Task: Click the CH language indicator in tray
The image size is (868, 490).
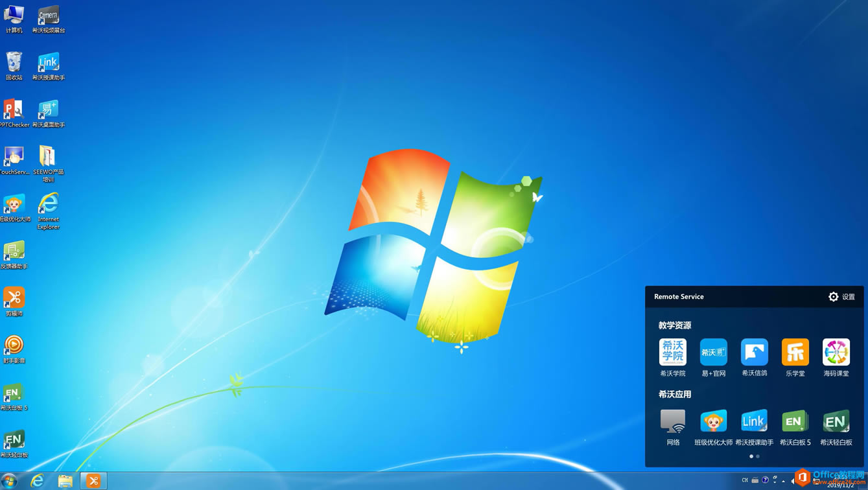Action: [745, 480]
